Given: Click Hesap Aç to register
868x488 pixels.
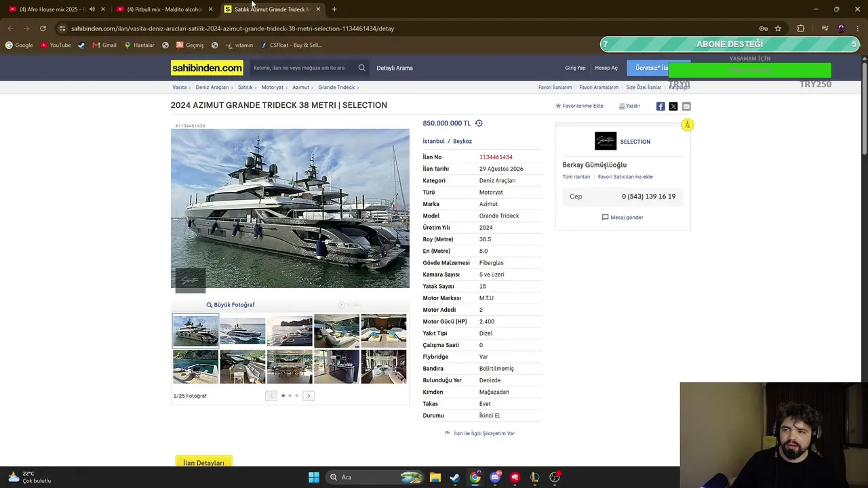Looking at the screenshot, I should [606, 68].
